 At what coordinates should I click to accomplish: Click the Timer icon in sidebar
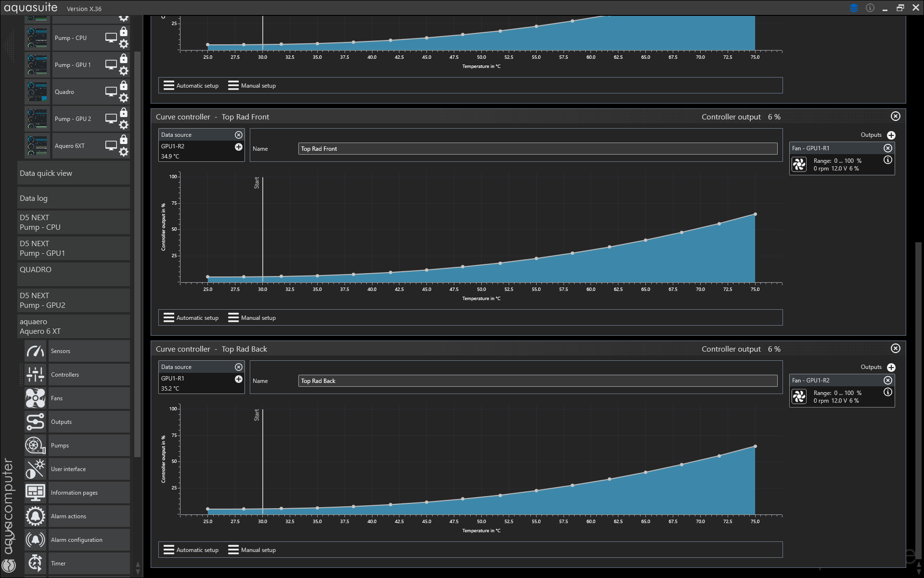[x=35, y=563]
